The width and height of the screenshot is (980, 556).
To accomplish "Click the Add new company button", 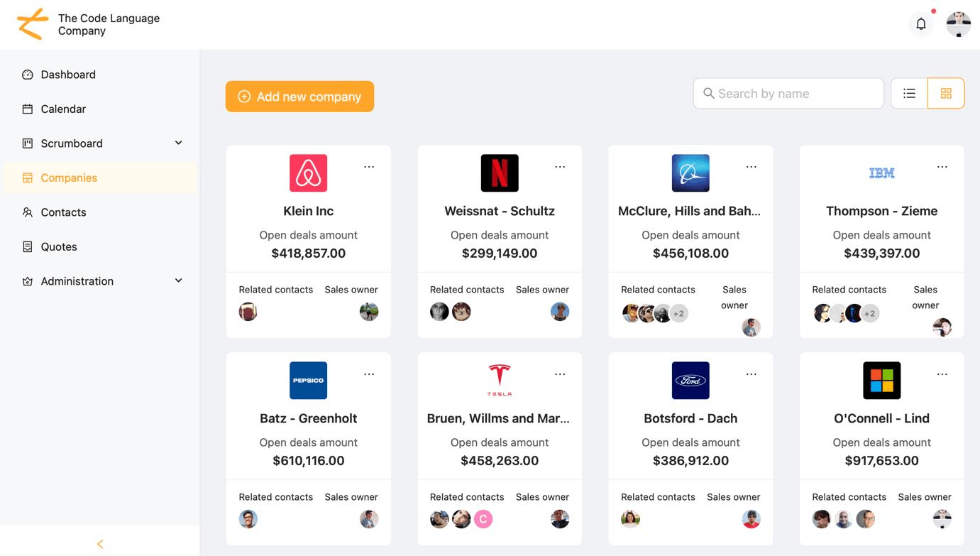I will pyautogui.click(x=299, y=97).
